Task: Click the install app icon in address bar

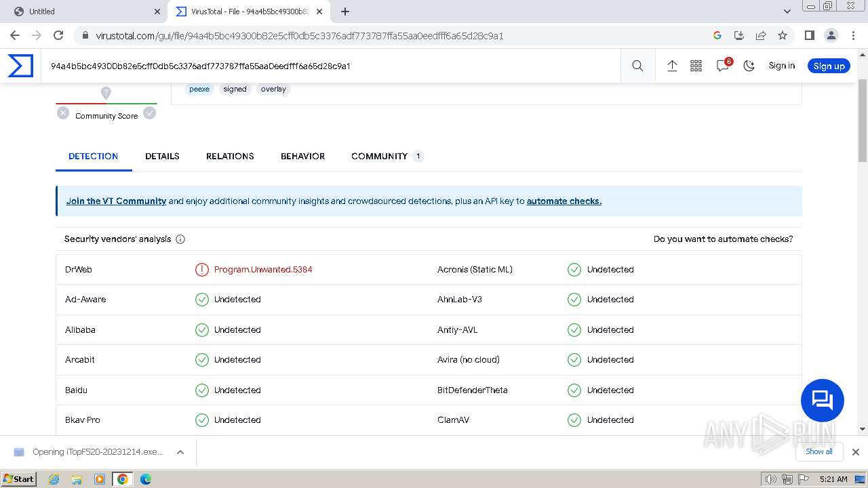Action: pyautogui.click(x=739, y=35)
